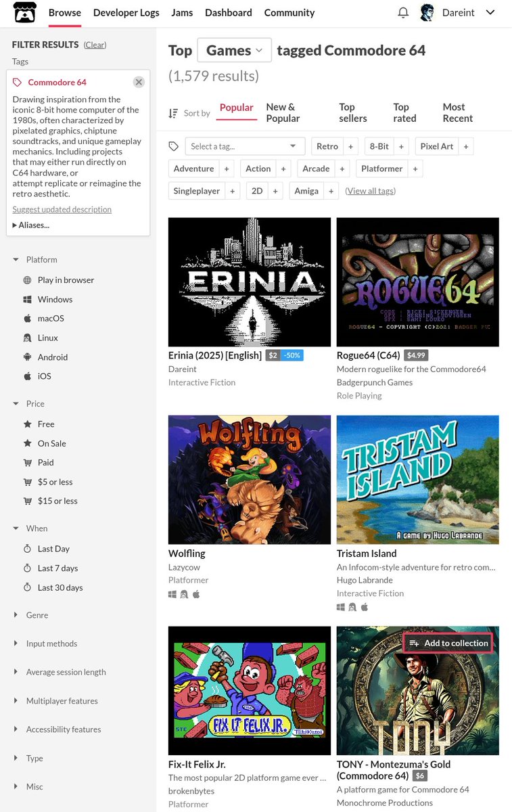Filter by On Sale games
The width and height of the screenshot is (512, 812).
click(x=44, y=443)
